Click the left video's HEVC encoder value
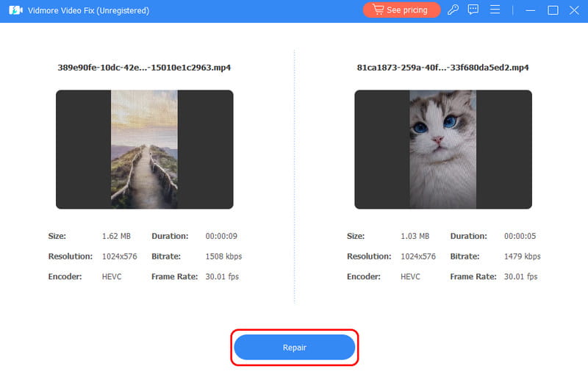588x377 pixels. 112,277
